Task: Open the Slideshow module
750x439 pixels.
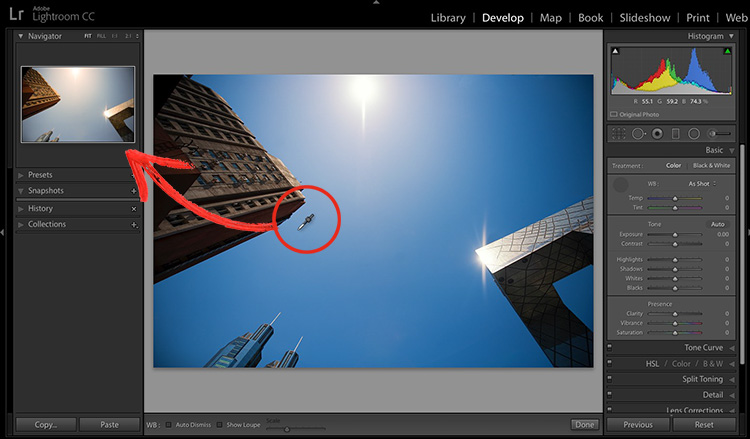Action: (645, 18)
